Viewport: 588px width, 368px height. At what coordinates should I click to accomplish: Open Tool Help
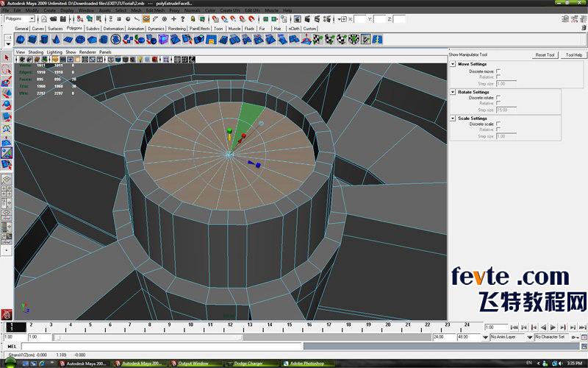[574, 55]
